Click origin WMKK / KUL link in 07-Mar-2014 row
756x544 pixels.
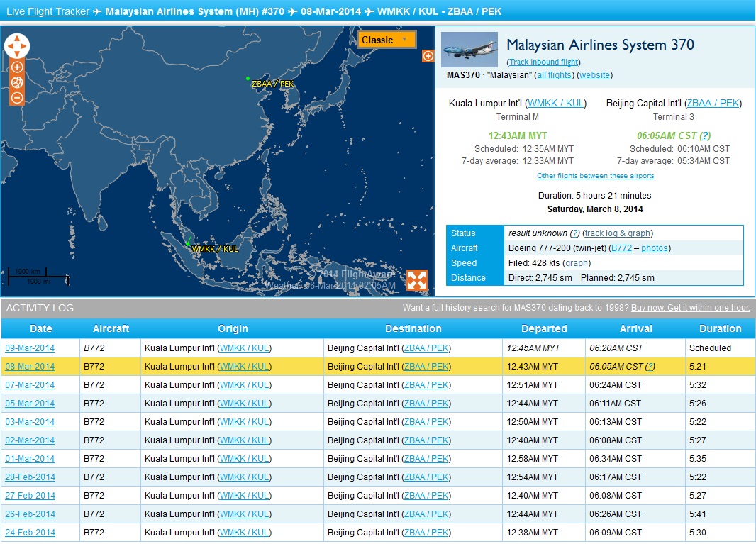[245, 385]
